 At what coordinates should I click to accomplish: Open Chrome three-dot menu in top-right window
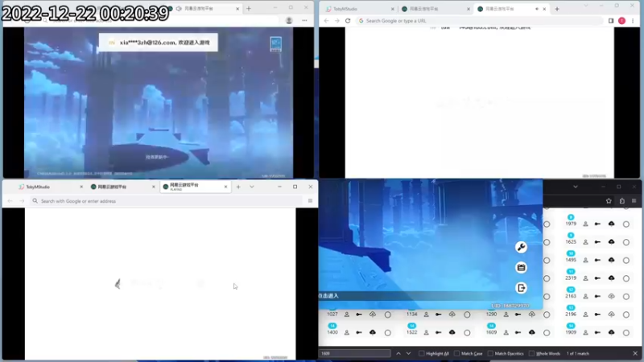633,21
